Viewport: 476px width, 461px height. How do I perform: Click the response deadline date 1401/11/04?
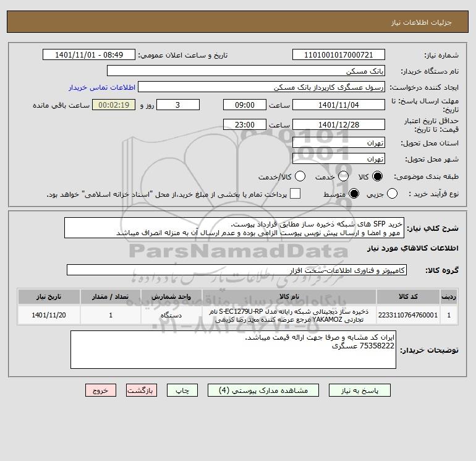(339, 105)
